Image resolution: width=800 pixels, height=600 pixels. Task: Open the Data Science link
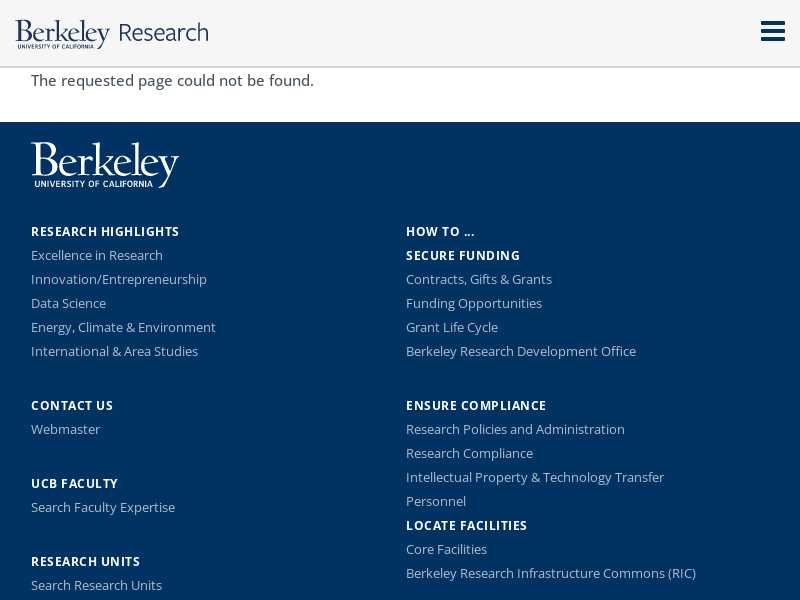coord(68,304)
